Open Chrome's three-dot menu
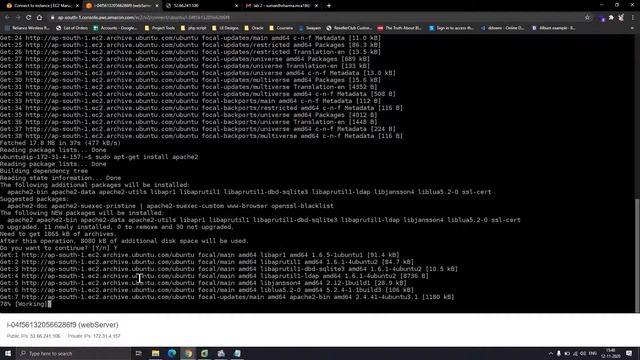 coord(633,18)
